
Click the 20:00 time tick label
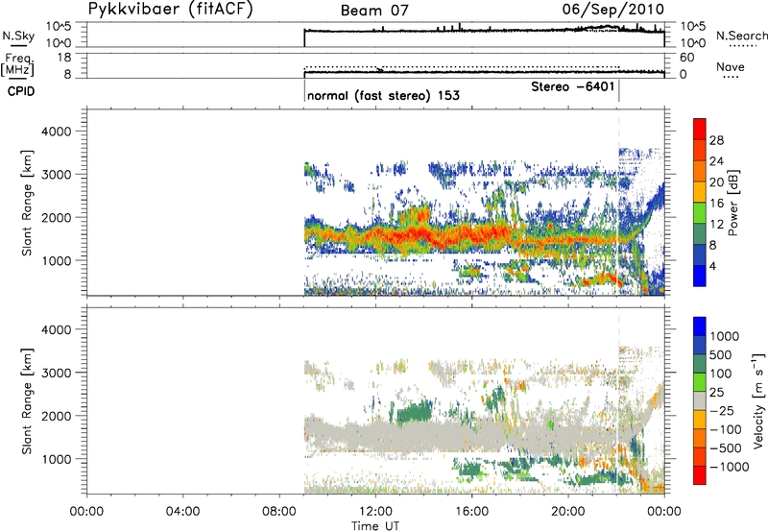click(568, 512)
